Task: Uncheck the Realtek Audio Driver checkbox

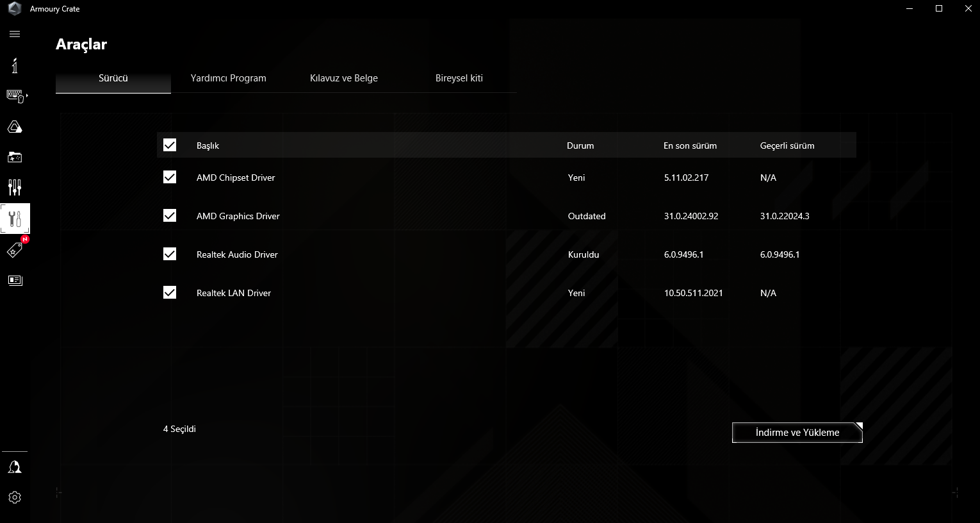Action: tap(170, 254)
